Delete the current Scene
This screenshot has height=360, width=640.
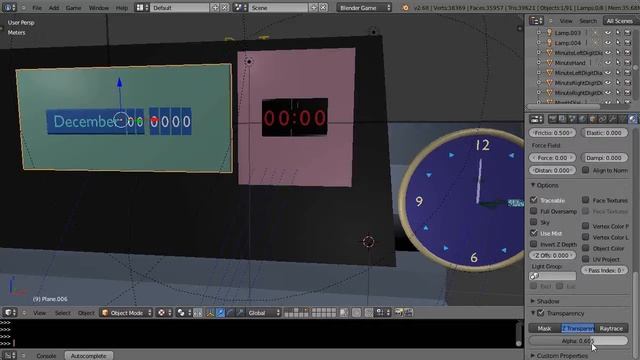(x=323, y=7)
